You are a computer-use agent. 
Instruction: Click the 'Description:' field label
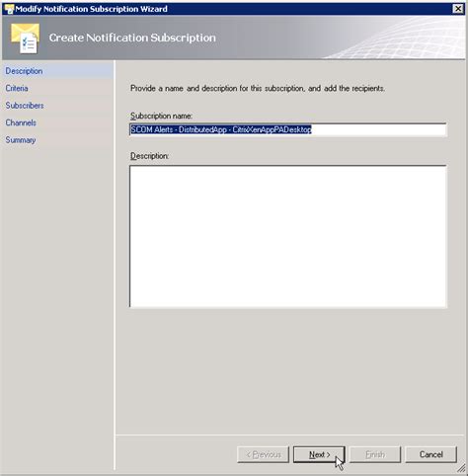149,156
